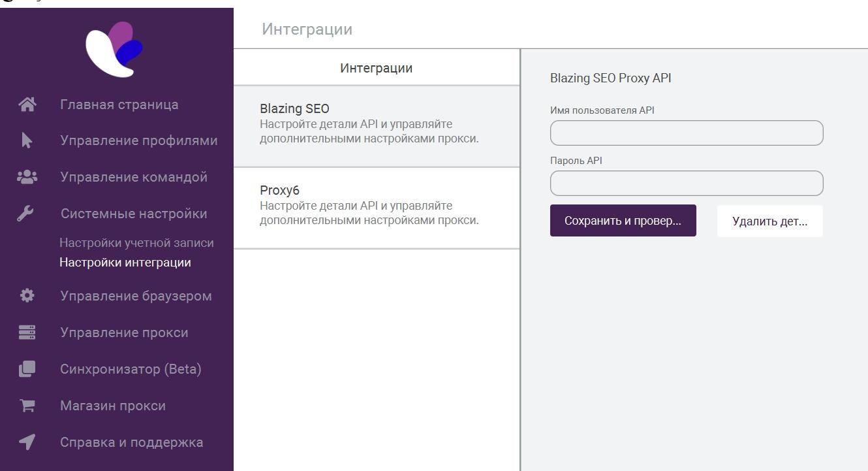Click the paper plane icon for Справка
Image resolution: width=868 pixels, height=471 pixels.
coord(27,442)
